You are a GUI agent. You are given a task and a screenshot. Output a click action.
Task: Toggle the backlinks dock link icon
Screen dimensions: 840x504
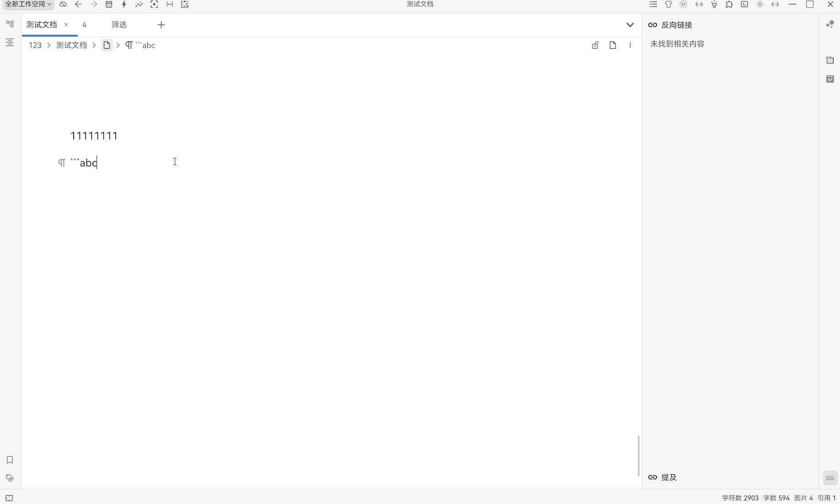pyautogui.click(x=830, y=478)
